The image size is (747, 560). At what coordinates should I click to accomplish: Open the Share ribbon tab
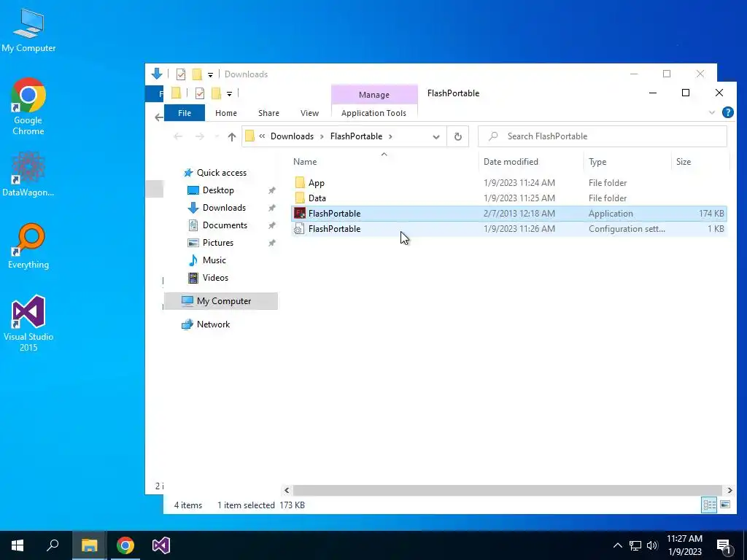click(268, 113)
